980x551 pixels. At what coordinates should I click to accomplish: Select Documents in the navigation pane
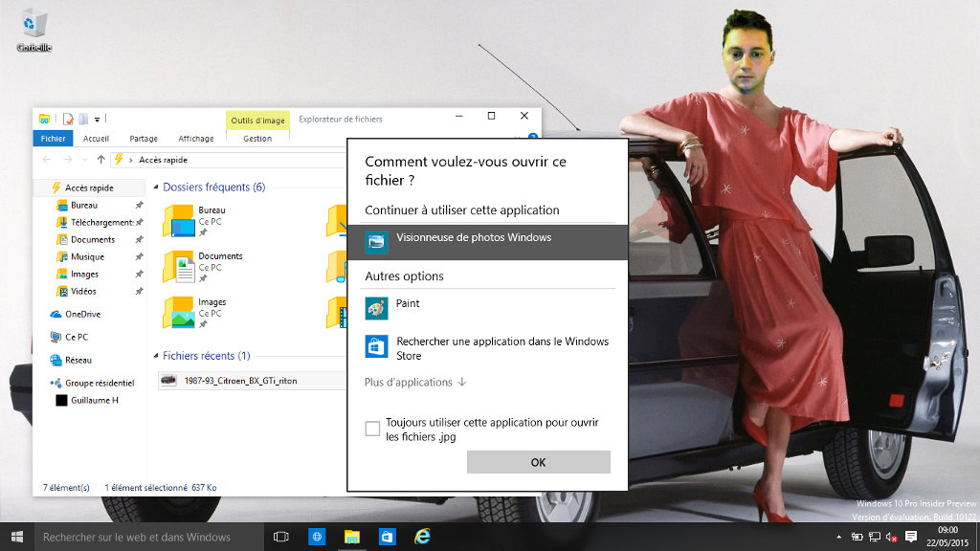(x=93, y=240)
